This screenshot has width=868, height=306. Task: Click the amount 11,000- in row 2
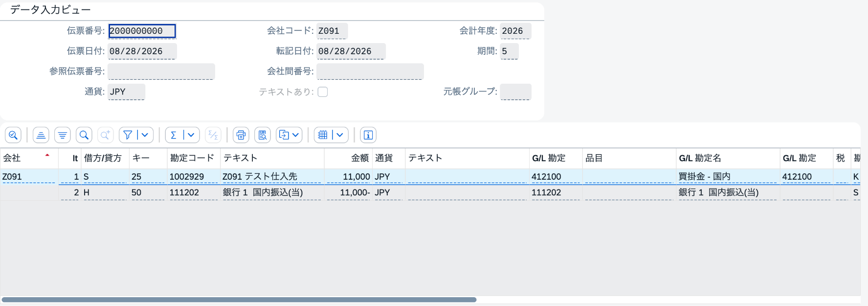[349, 193]
